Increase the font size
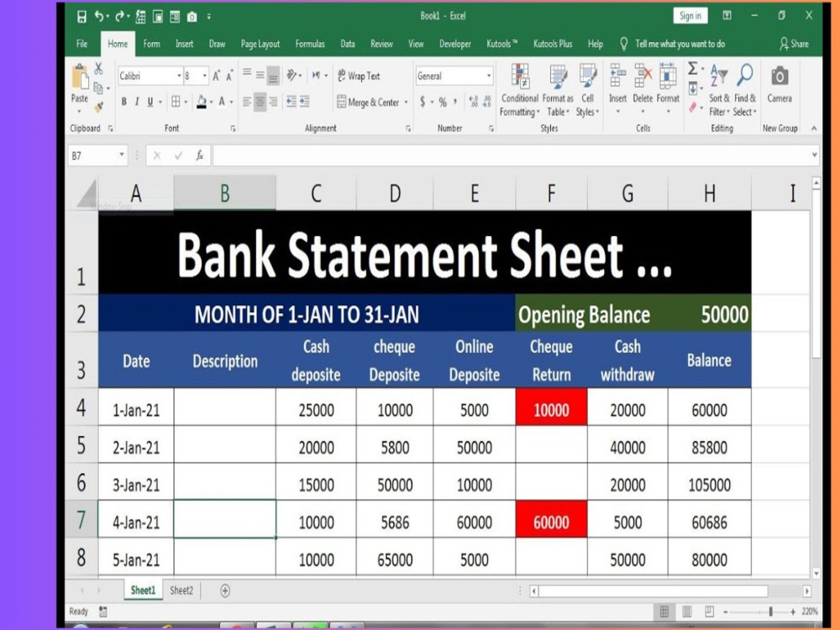The height and width of the screenshot is (630, 840). (x=217, y=76)
